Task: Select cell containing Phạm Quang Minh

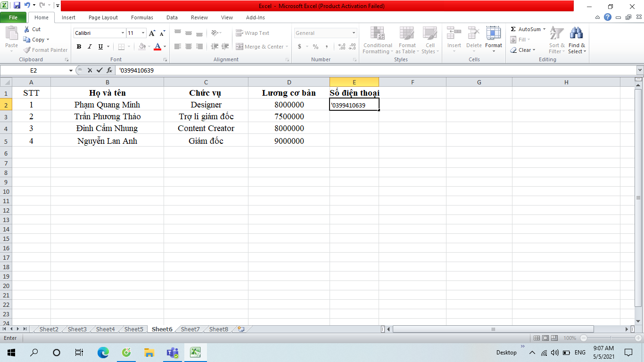Action: pos(107,105)
